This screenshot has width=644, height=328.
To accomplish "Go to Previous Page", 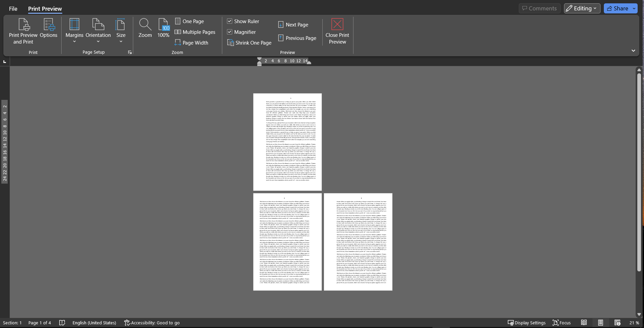I will pos(297,38).
